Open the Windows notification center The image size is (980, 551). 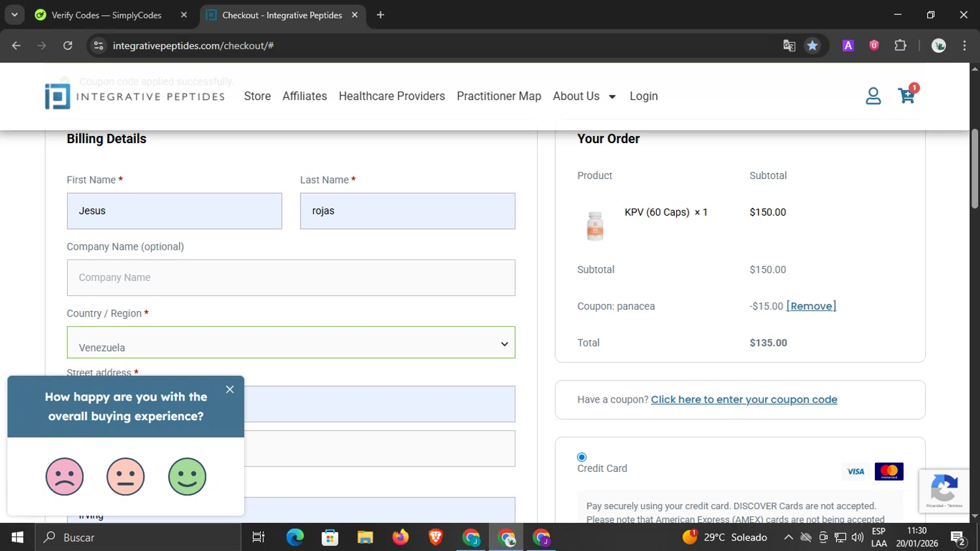[x=958, y=538]
